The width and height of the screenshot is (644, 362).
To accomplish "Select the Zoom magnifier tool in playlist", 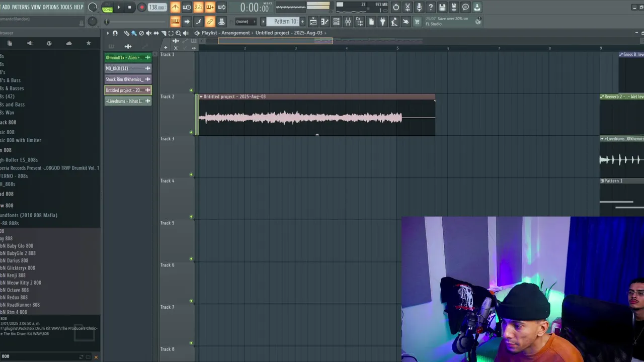I will (178, 33).
